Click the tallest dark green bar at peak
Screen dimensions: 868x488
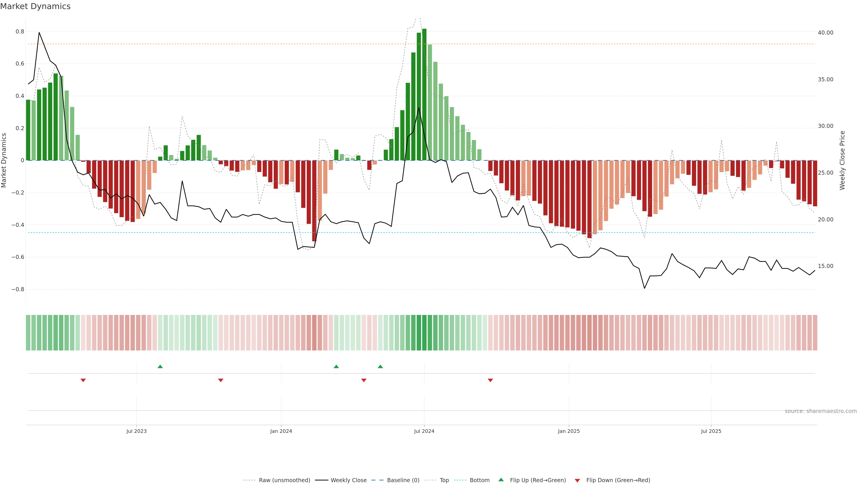point(424,94)
